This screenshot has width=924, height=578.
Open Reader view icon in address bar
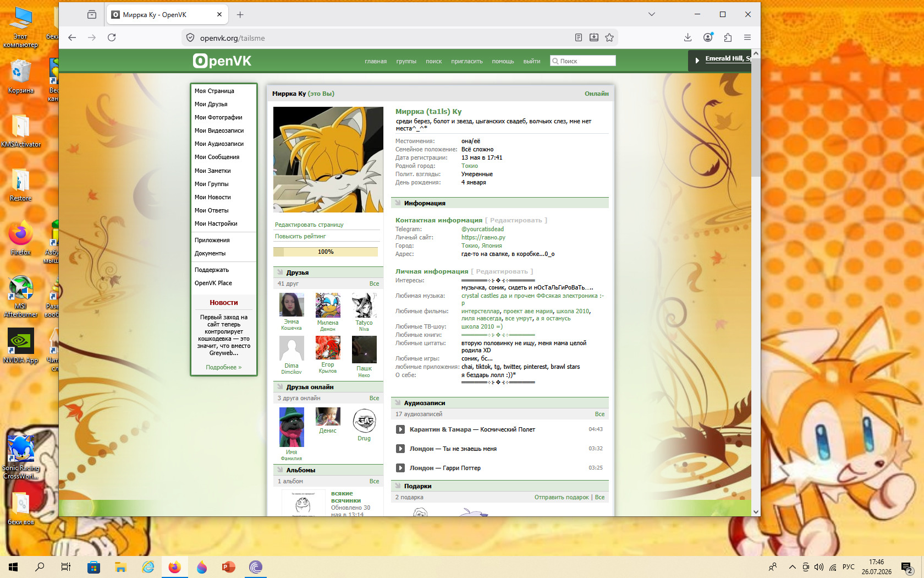[579, 37]
